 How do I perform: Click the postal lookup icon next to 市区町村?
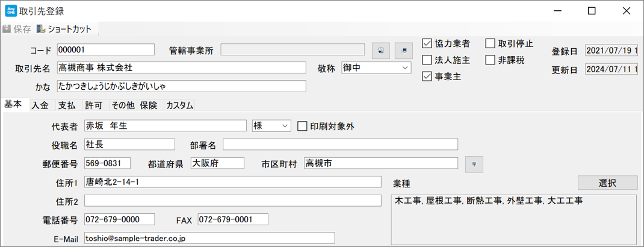[x=474, y=164]
